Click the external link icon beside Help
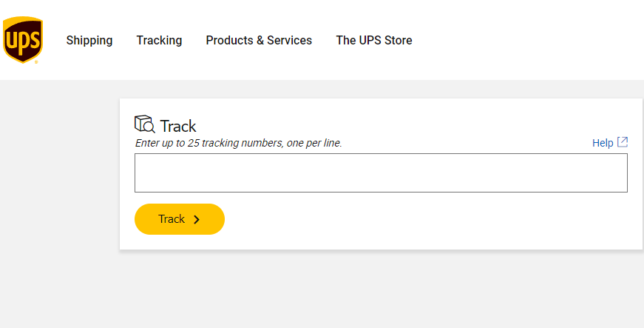Image resolution: width=644 pixels, height=328 pixels. pyautogui.click(x=623, y=142)
